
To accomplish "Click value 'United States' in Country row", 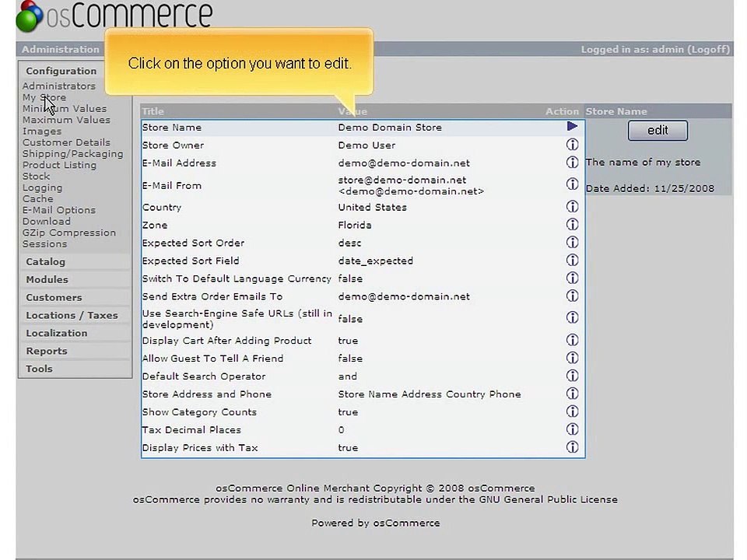I will (x=373, y=207).
